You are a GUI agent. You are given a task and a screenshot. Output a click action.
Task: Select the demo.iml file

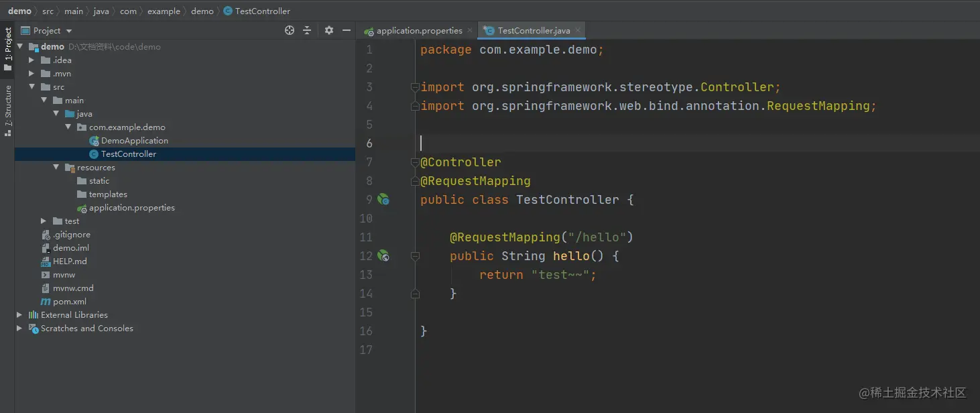[70, 248]
